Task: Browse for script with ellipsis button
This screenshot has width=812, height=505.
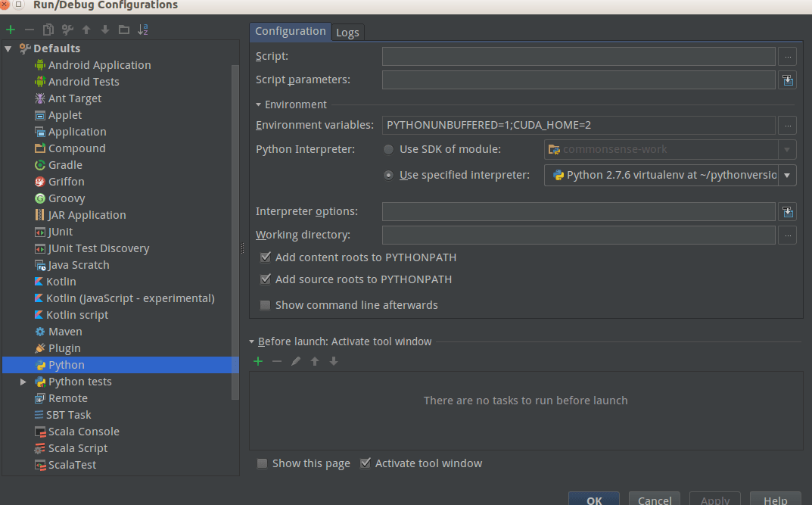Action: (788, 57)
